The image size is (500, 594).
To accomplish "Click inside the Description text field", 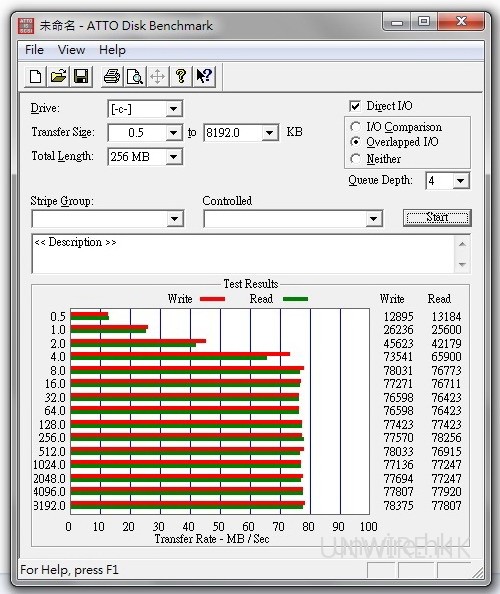I will (x=243, y=254).
